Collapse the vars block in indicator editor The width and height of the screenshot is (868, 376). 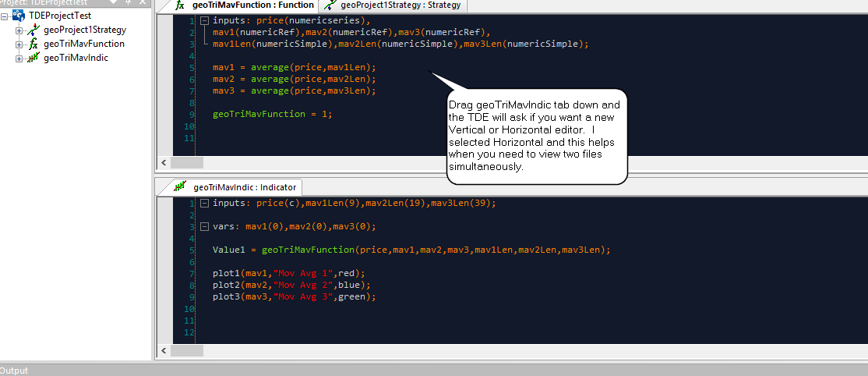(x=204, y=226)
